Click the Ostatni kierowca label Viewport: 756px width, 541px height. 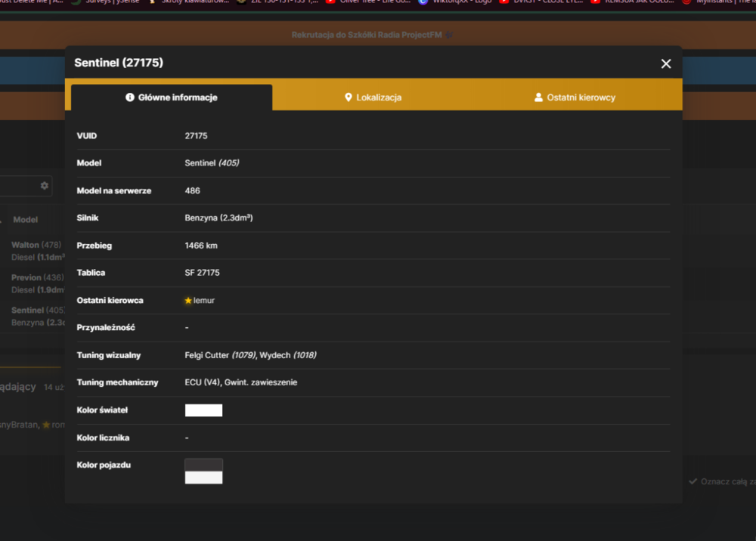coord(110,301)
